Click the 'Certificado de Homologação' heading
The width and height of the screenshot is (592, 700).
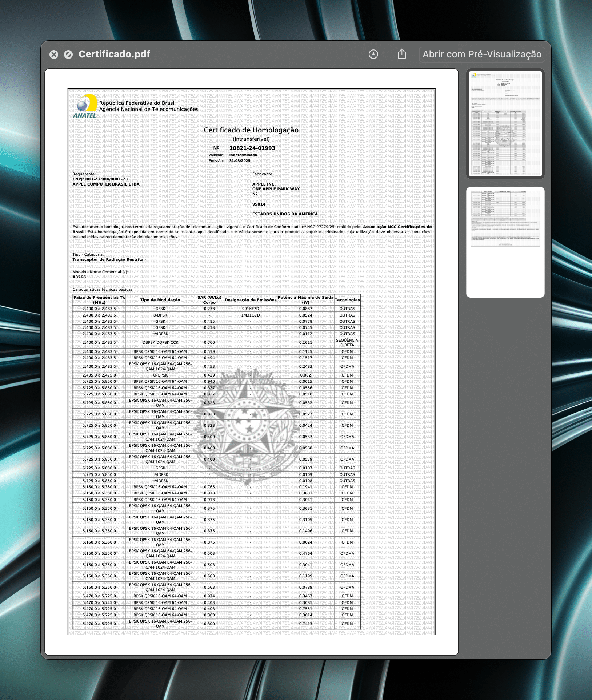coord(251,130)
